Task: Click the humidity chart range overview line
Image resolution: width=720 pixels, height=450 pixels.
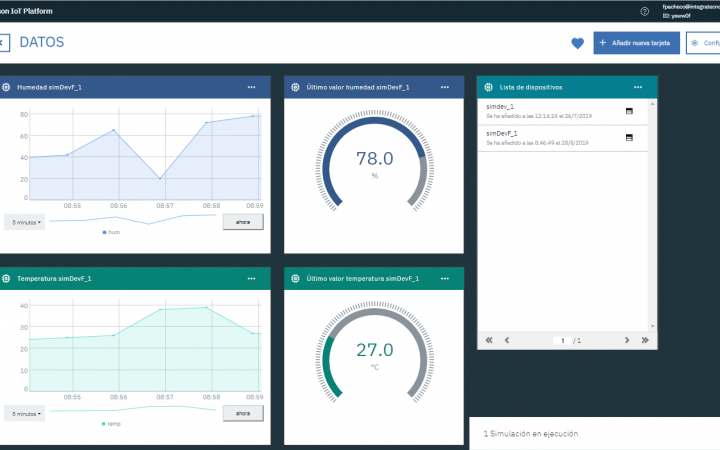Action: (133, 219)
